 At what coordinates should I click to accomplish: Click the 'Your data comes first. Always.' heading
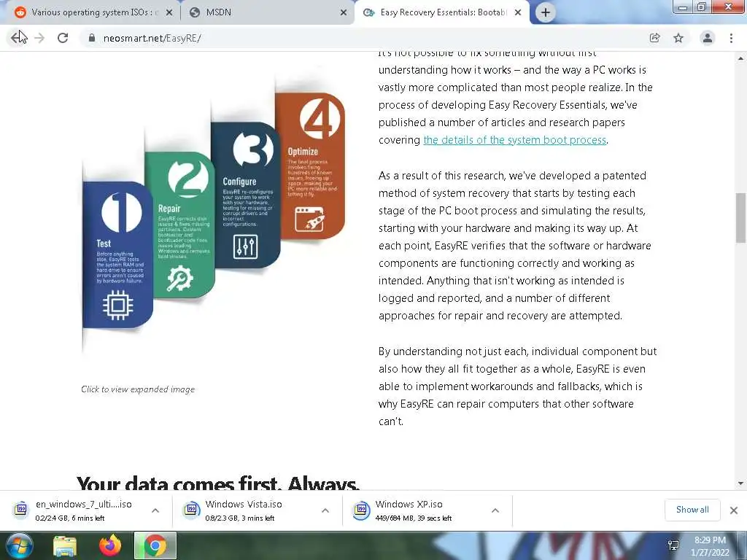[217, 483]
